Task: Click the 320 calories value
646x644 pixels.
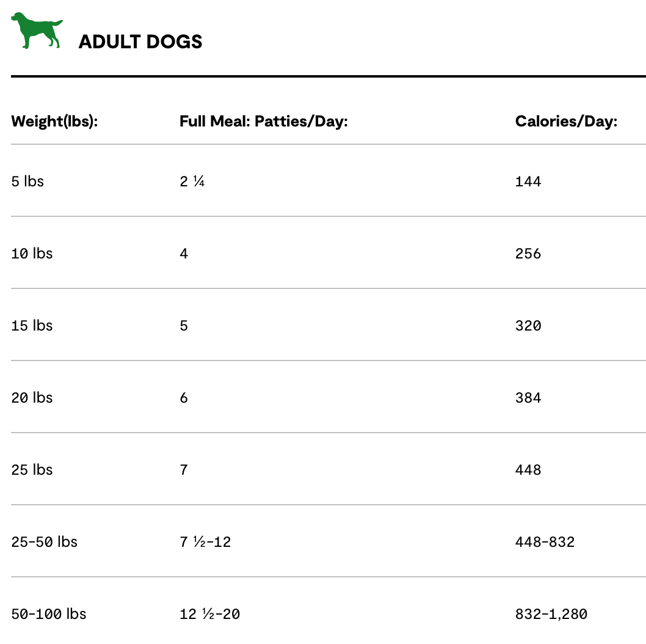Action: [528, 326]
